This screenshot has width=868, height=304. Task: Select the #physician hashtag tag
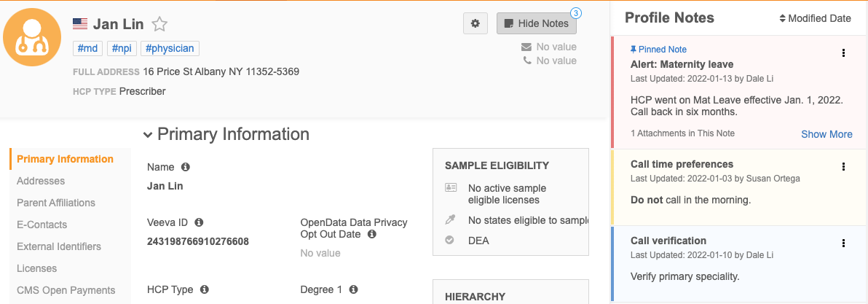click(x=170, y=48)
